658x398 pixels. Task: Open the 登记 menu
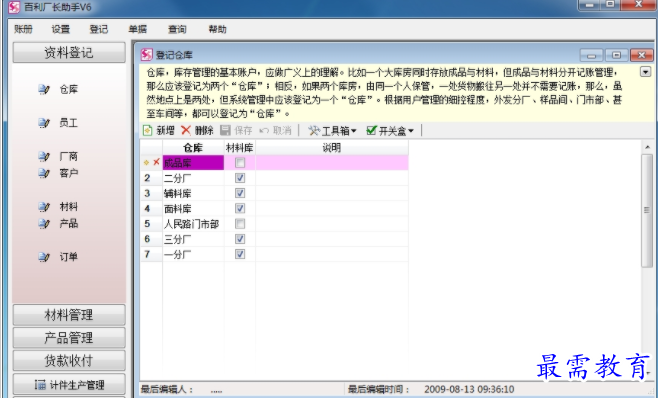tap(99, 29)
